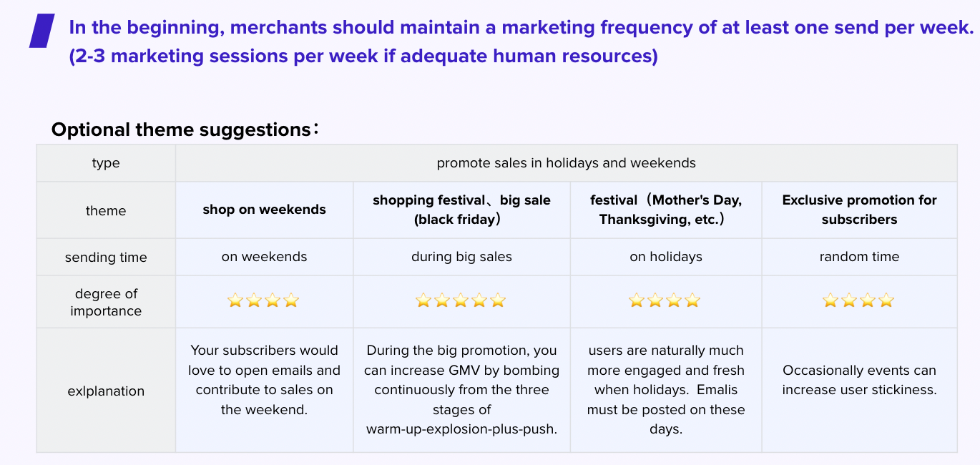
Task: Select the "festival (Mother's Day, Thanksgiving)" theme cell
Action: click(665, 210)
